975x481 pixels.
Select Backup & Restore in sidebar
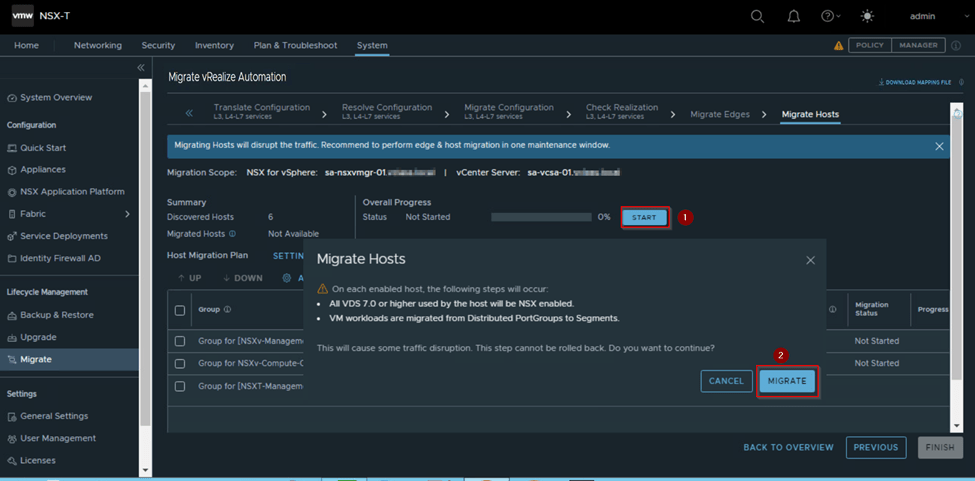coord(57,315)
